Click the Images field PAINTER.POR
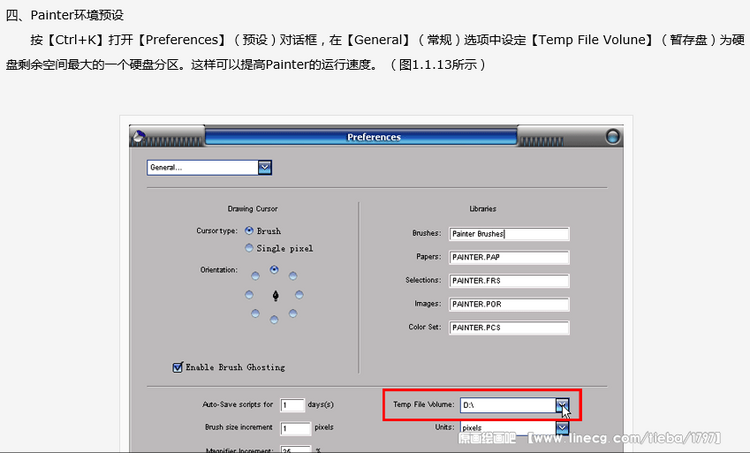Image resolution: width=750 pixels, height=453 pixels. [509, 304]
